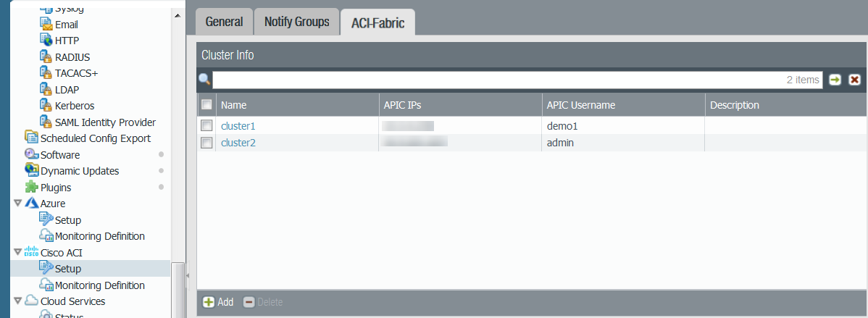Screen dimensions: 868x318
Task: Click the Azure Setup icon
Action: (46, 219)
